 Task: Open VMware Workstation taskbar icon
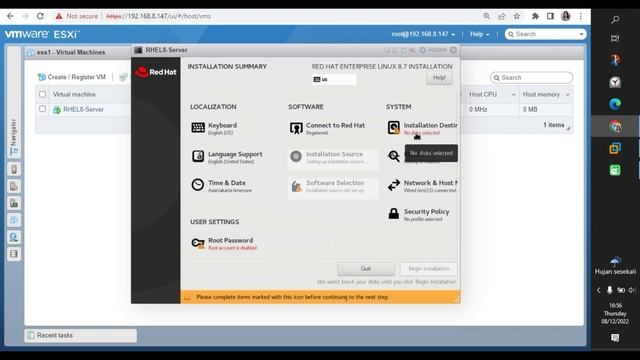pyautogui.click(x=615, y=148)
